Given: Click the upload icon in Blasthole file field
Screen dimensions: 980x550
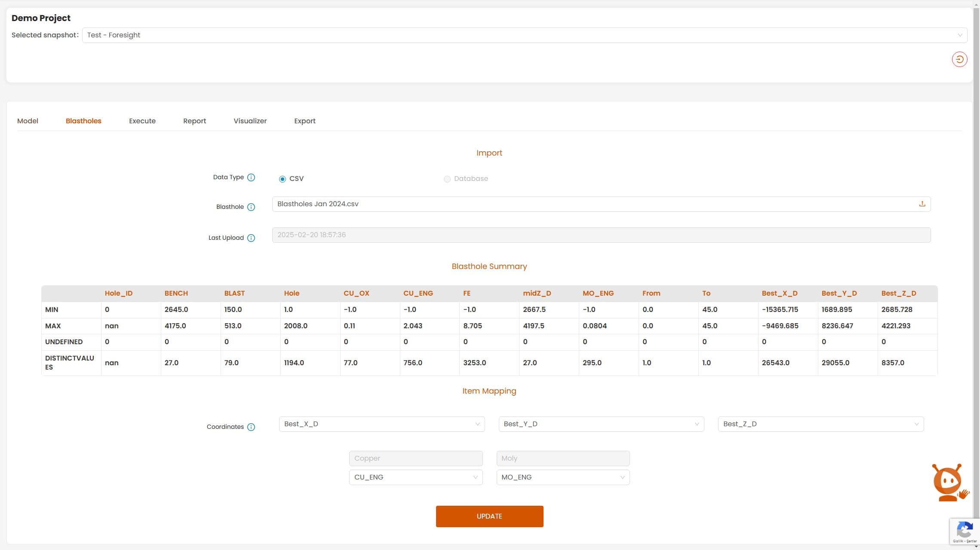Looking at the screenshot, I should (x=922, y=204).
